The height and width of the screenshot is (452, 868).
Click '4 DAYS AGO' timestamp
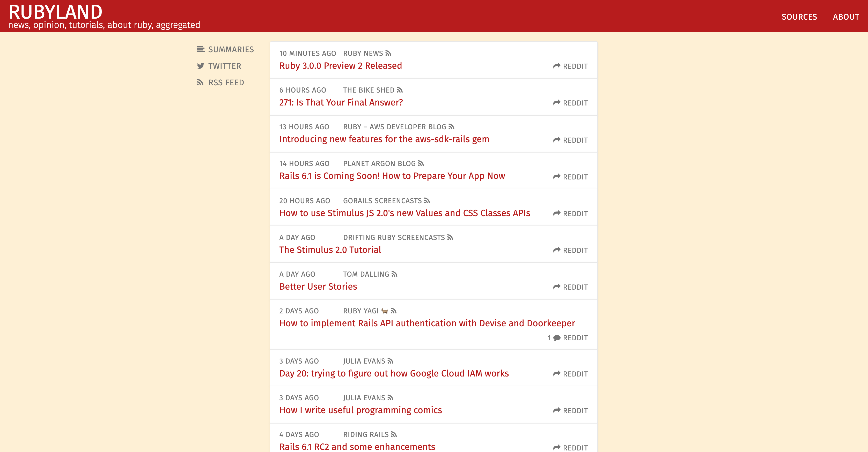click(x=299, y=434)
